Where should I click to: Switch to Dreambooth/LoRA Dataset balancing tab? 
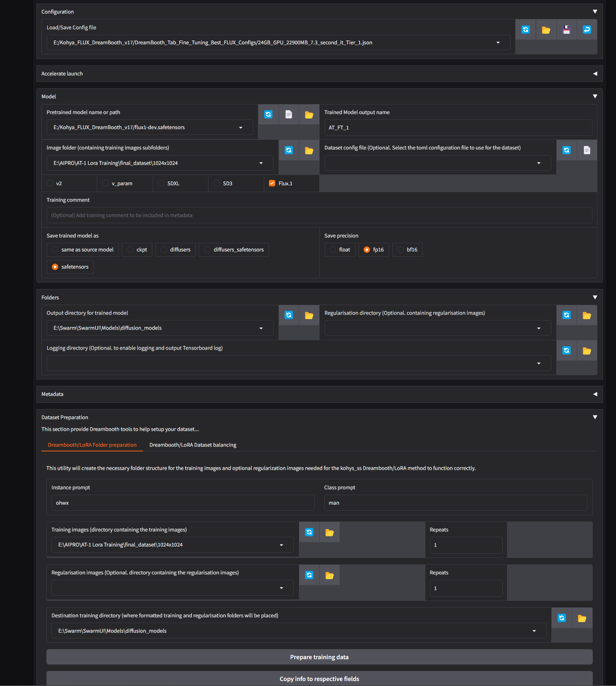coord(193,445)
